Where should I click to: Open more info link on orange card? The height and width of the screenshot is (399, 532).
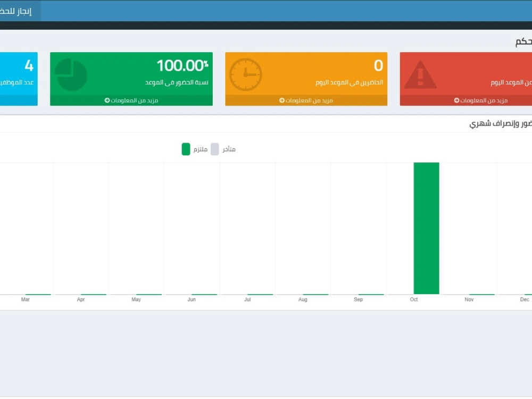tap(306, 101)
